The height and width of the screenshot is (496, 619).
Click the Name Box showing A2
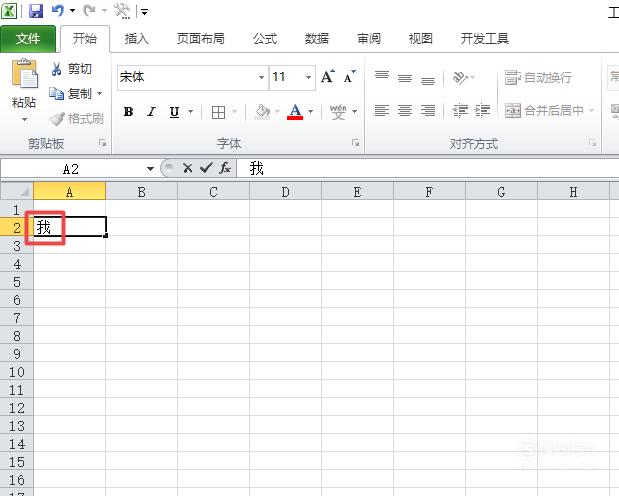point(71,169)
